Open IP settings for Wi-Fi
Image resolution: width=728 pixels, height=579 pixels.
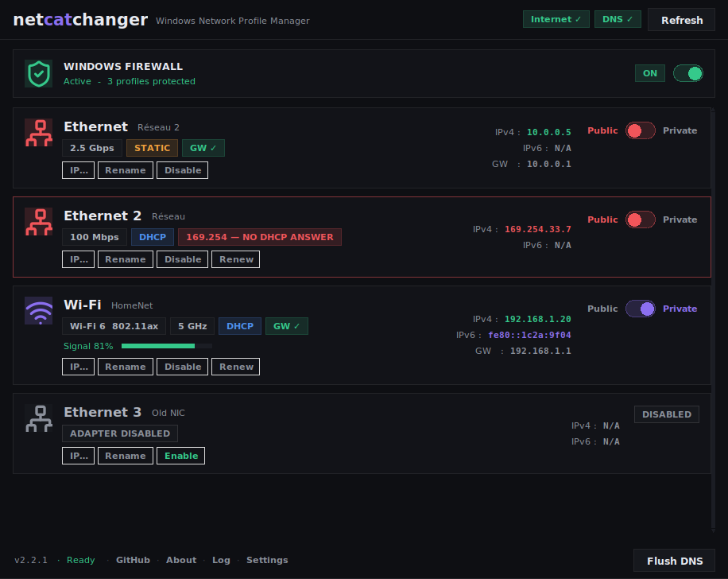pos(79,367)
